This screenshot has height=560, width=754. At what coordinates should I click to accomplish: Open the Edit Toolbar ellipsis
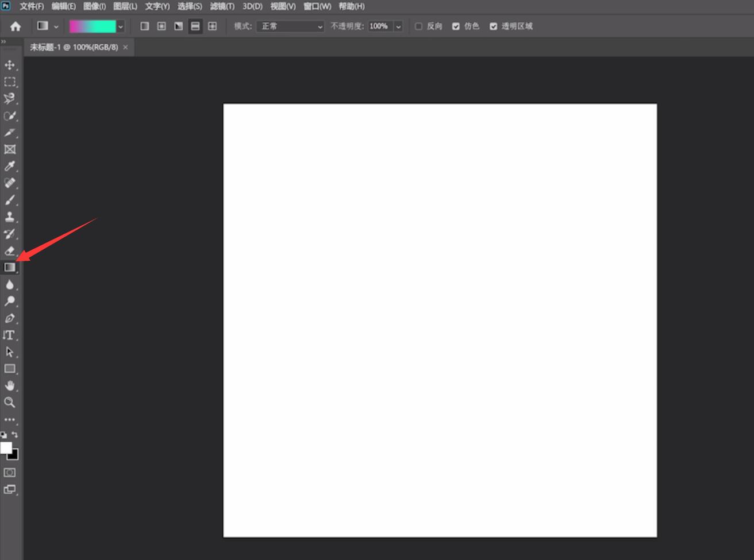tap(10, 419)
